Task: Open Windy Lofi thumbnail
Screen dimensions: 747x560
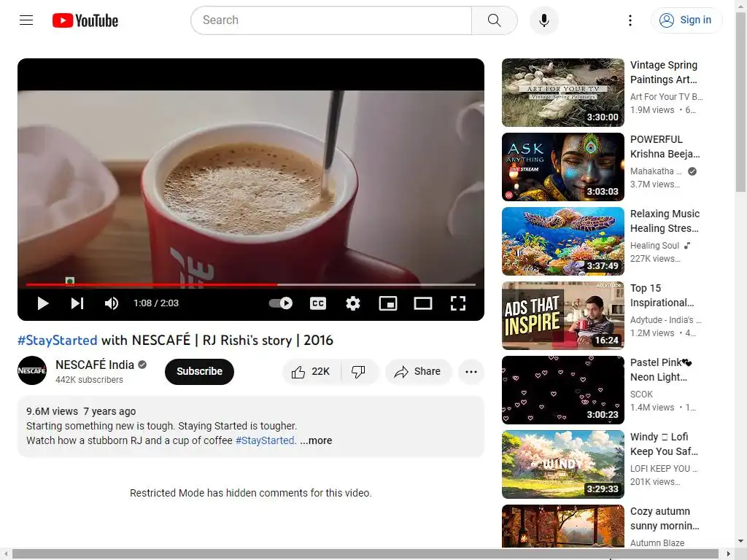Action: pyautogui.click(x=563, y=464)
